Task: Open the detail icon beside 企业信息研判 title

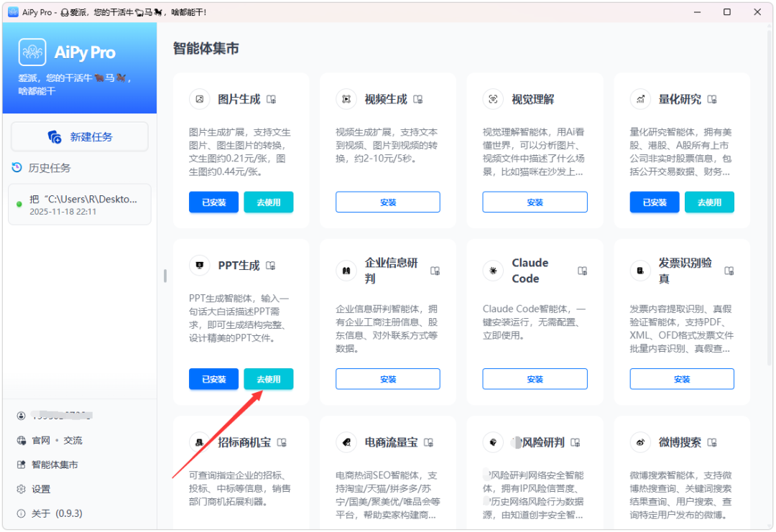Action: coord(435,271)
